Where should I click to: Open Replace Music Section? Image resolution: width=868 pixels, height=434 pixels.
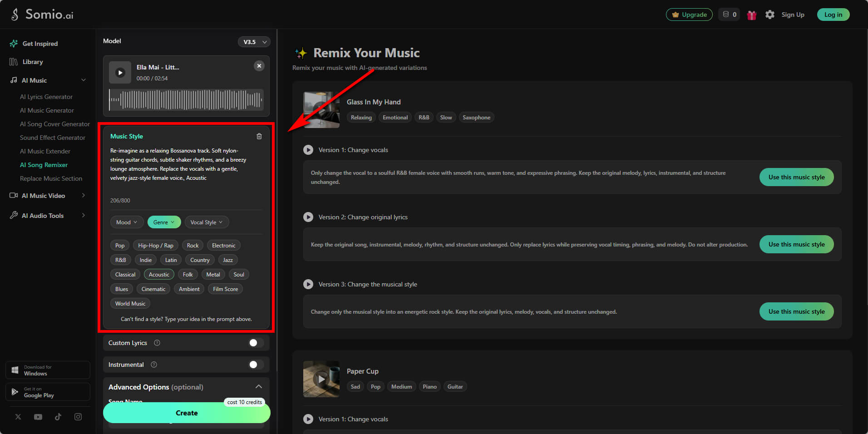[51, 178]
